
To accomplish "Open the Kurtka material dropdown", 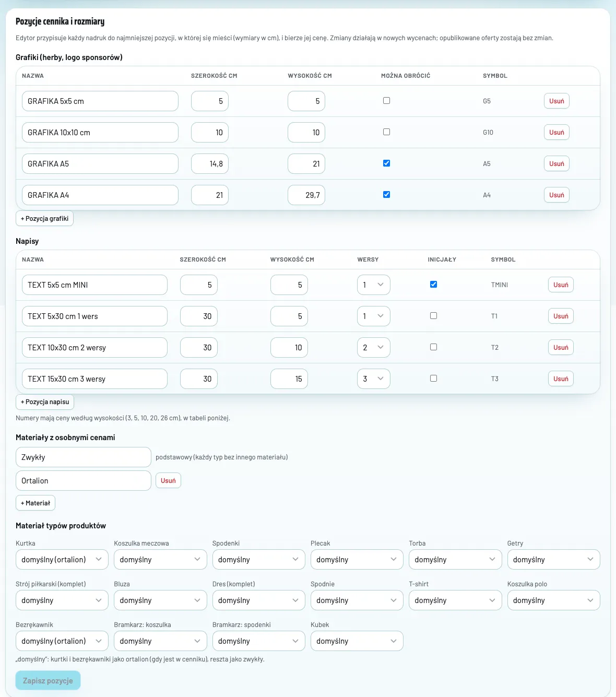I will [62, 560].
